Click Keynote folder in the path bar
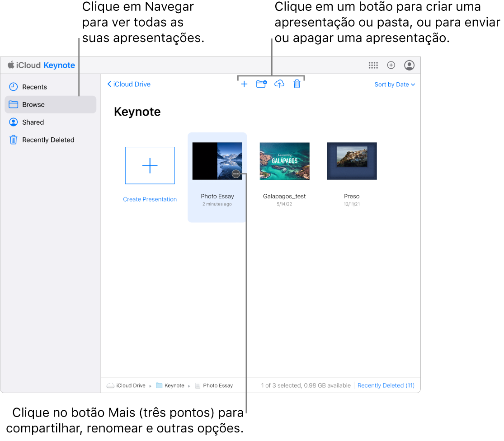The width and height of the screenshot is (504, 441). coord(170,385)
